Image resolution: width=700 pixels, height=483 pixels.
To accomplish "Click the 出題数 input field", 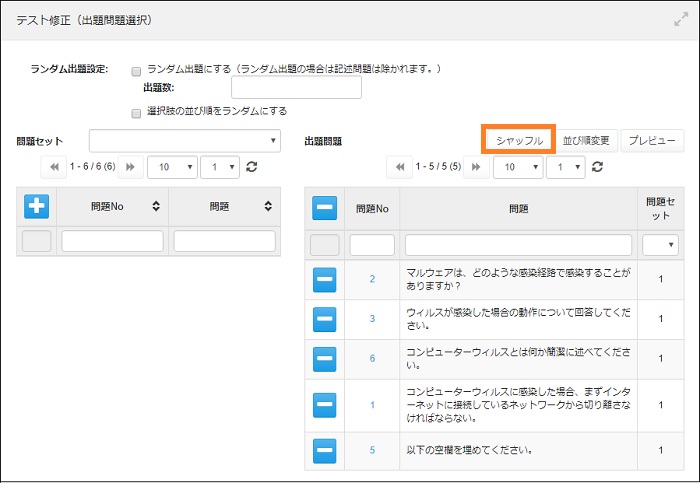I will 303,88.
